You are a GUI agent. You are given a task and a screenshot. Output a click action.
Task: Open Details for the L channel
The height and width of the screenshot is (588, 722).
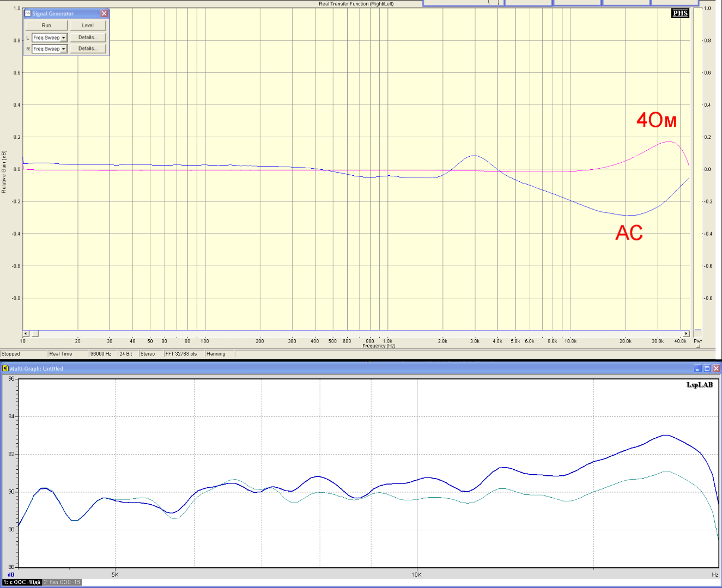point(88,38)
